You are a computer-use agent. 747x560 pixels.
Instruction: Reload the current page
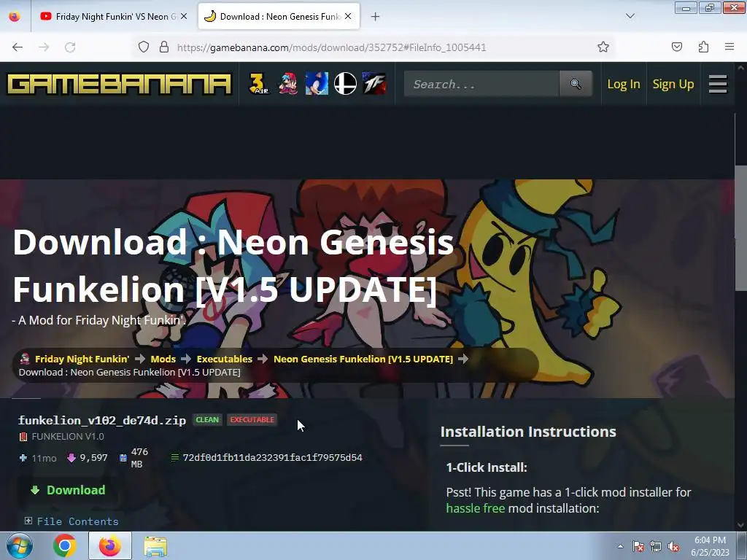point(70,47)
